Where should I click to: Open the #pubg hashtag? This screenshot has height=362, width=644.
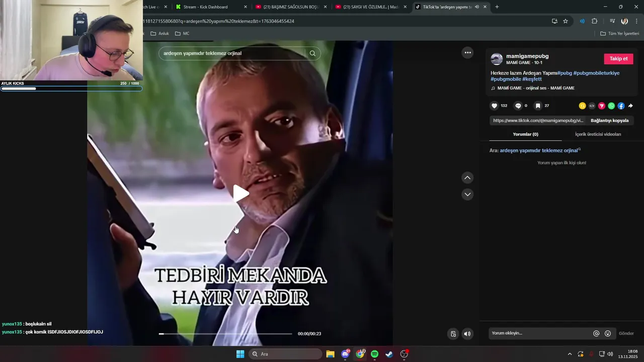(565, 73)
